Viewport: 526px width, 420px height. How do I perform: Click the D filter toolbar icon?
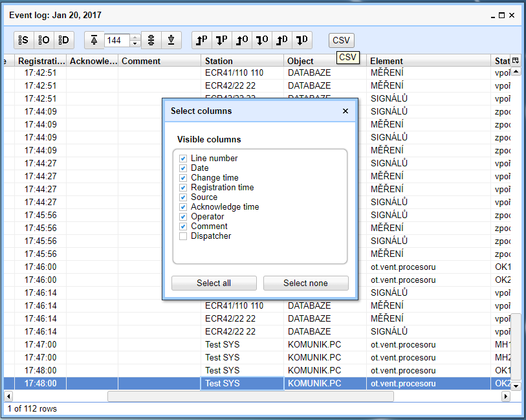tap(64, 40)
